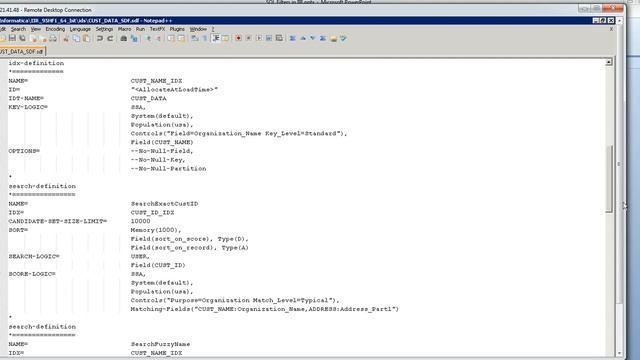Open the Macro menu
The image size is (640, 360).
(x=124, y=29)
